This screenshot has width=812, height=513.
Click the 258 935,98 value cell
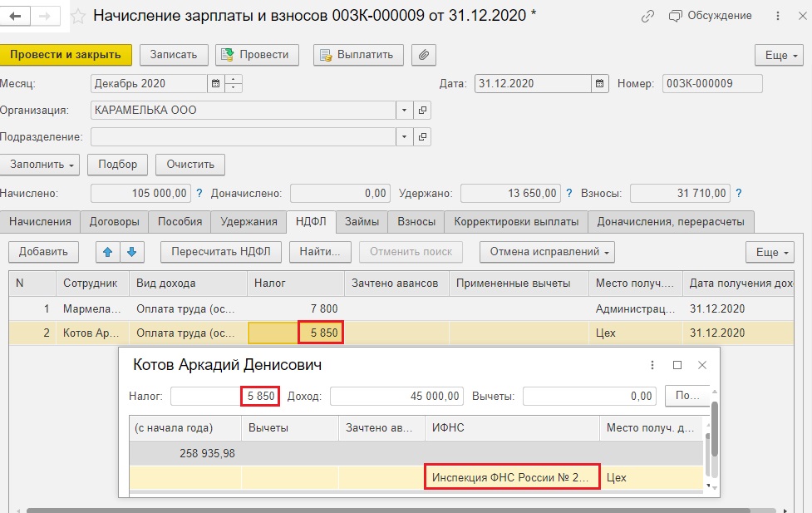tap(185, 453)
